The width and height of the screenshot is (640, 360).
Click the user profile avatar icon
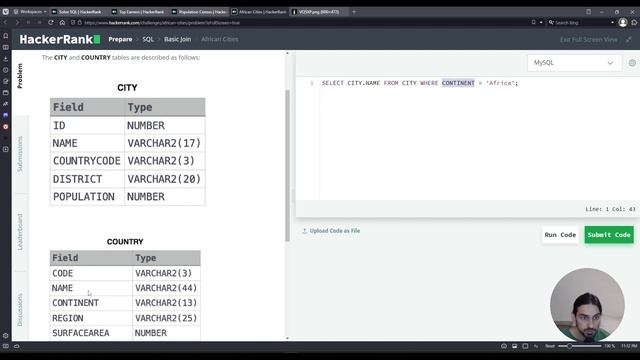tap(623, 22)
